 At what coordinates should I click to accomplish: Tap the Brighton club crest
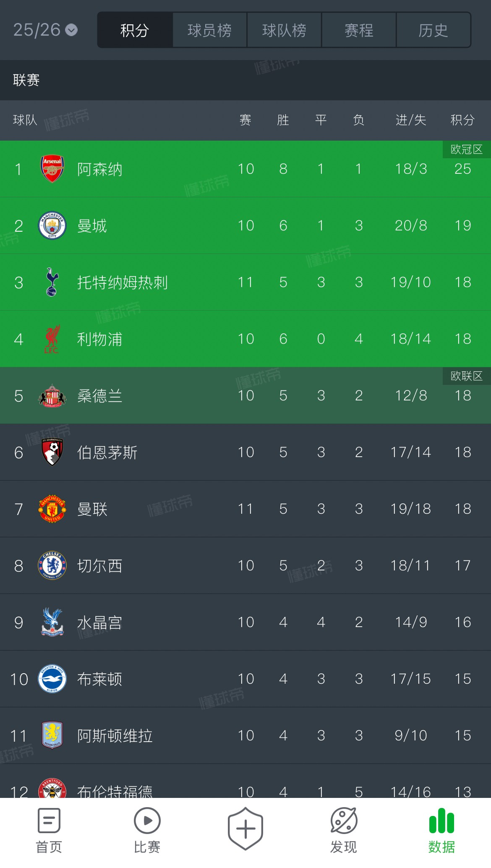click(52, 679)
